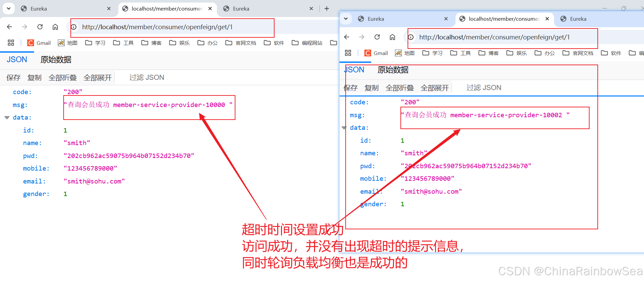
Task: Open 办公 bookmark folder in left window
Action: pyautogui.click(x=208, y=43)
